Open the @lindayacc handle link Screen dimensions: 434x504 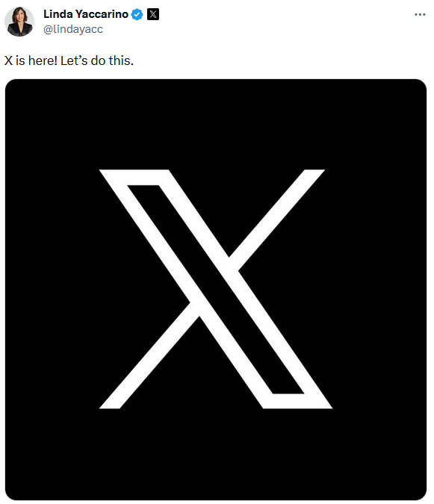tap(73, 29)
